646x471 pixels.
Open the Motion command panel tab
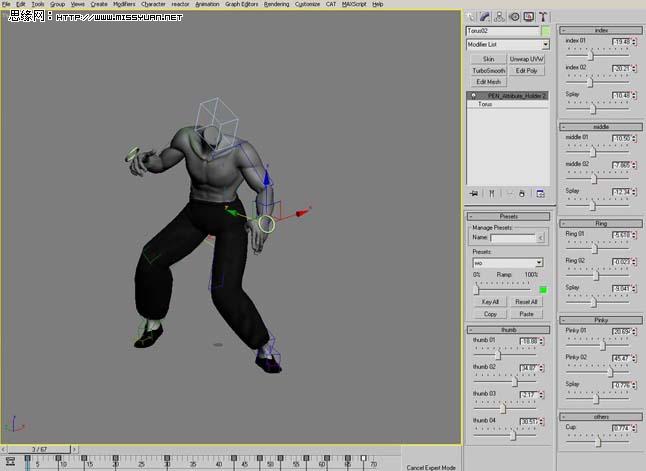click(x=514, y=17)
